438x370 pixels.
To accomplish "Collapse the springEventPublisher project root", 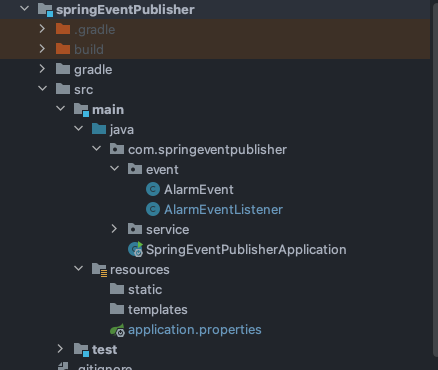I will click(x=25, y=9).
